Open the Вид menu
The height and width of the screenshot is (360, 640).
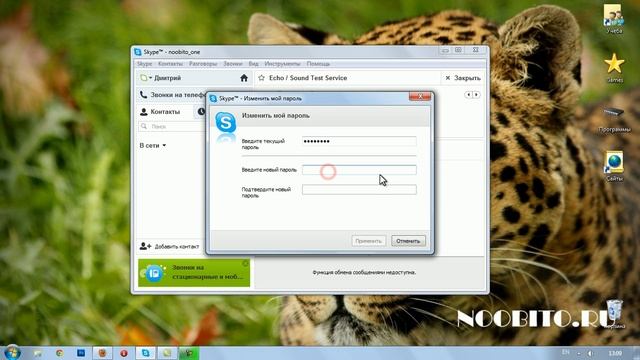[x=253, y=64]
